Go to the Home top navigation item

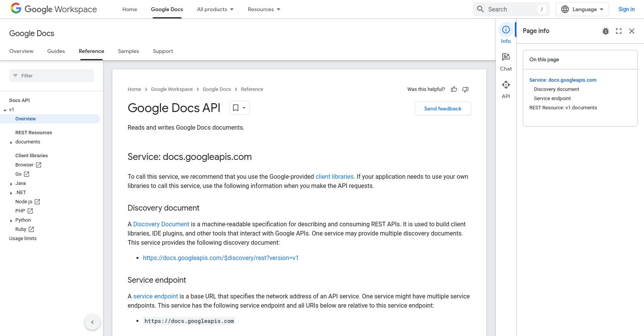130,9
